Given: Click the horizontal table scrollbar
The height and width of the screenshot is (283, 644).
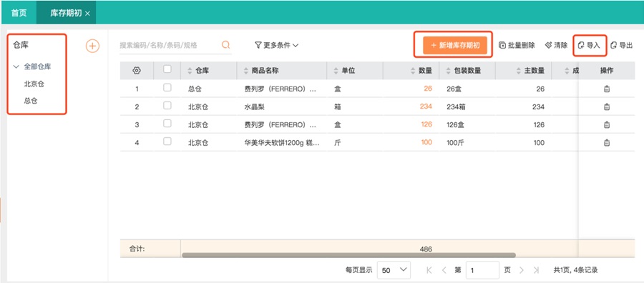Looking at the screenshot, I should 348,255.
